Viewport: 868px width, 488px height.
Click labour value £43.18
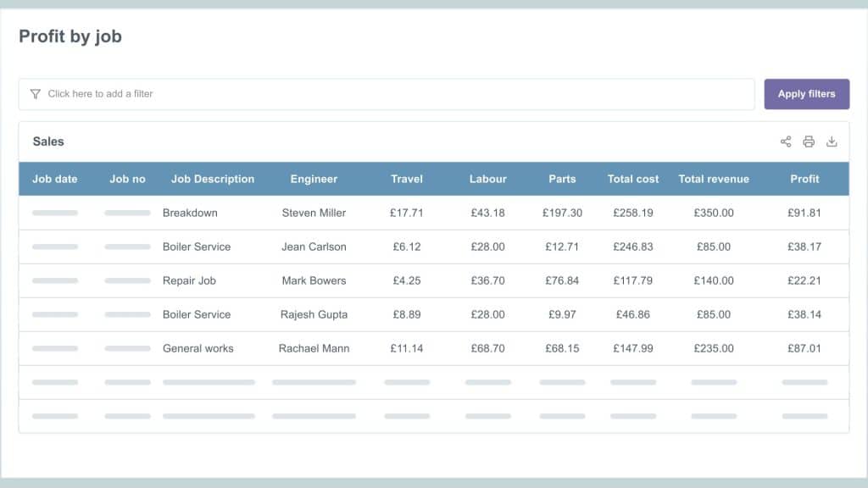487,213
